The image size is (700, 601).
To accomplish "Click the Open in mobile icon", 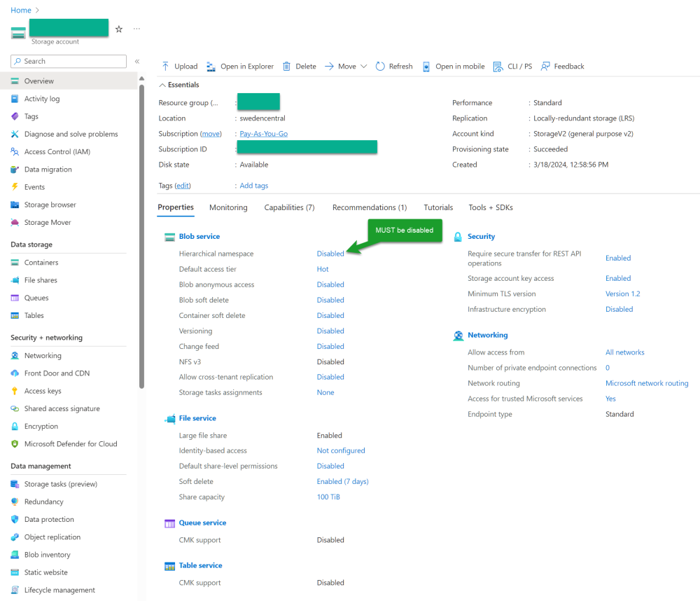I will point(426,67).
